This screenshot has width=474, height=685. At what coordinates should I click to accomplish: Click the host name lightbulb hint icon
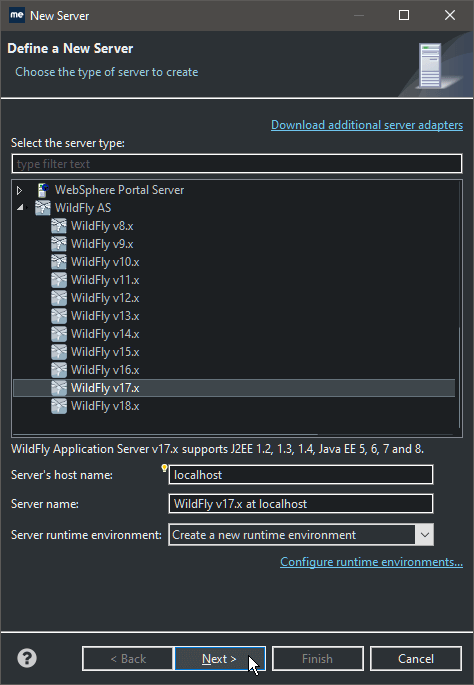(164, 468)
